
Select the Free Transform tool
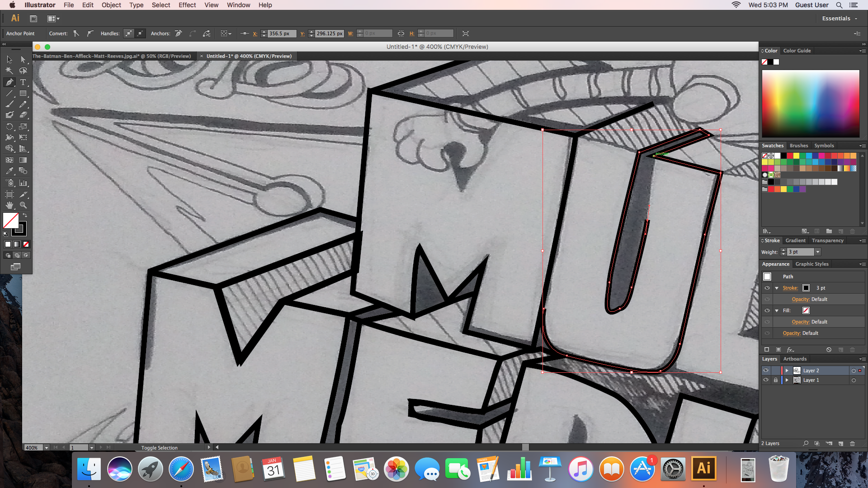(23, 137)
